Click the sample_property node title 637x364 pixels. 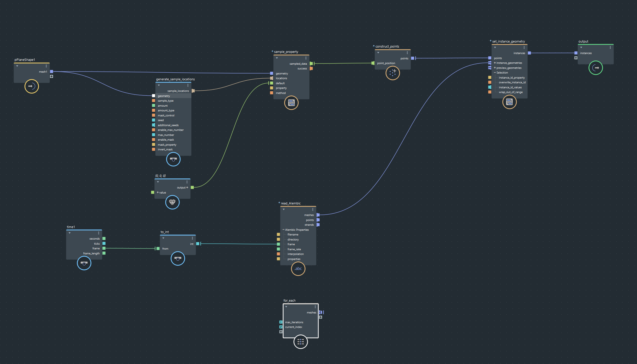(x=286, y=52)
